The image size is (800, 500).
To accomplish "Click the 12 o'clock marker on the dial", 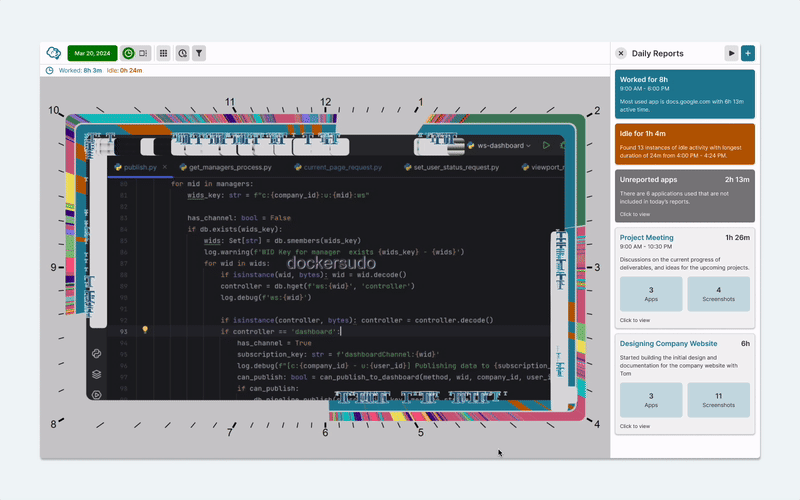I will pyautogui.click(x=326, y=102).
